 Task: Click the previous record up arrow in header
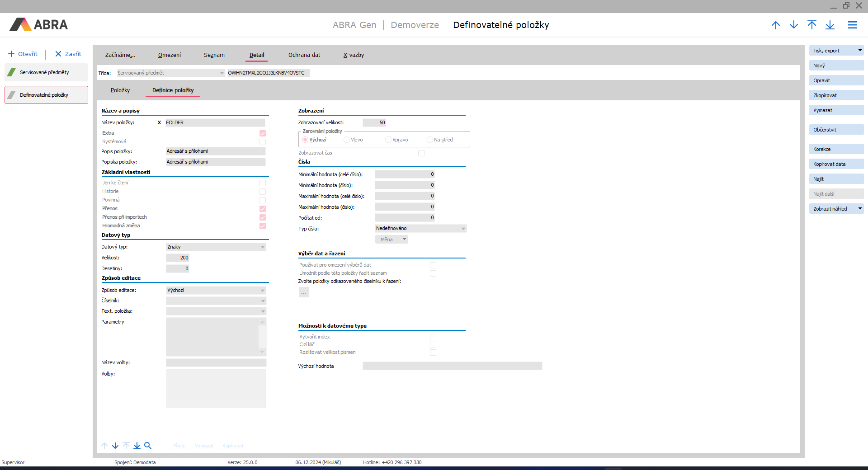coord(776,25)
